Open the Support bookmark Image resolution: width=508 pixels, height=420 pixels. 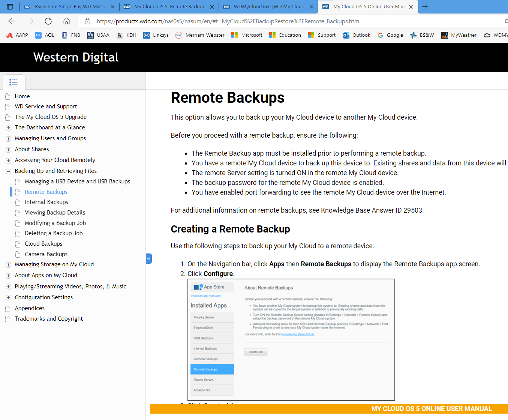[322, 35]
